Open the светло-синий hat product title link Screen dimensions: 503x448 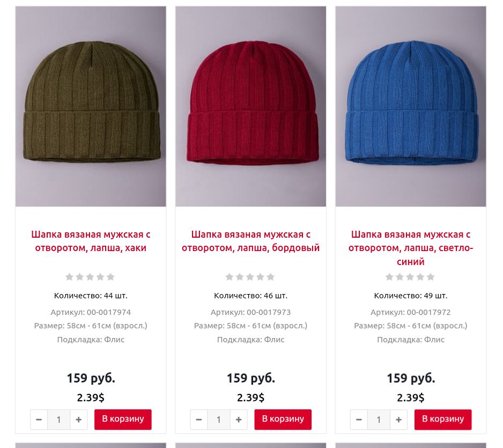tap(411, 248)
